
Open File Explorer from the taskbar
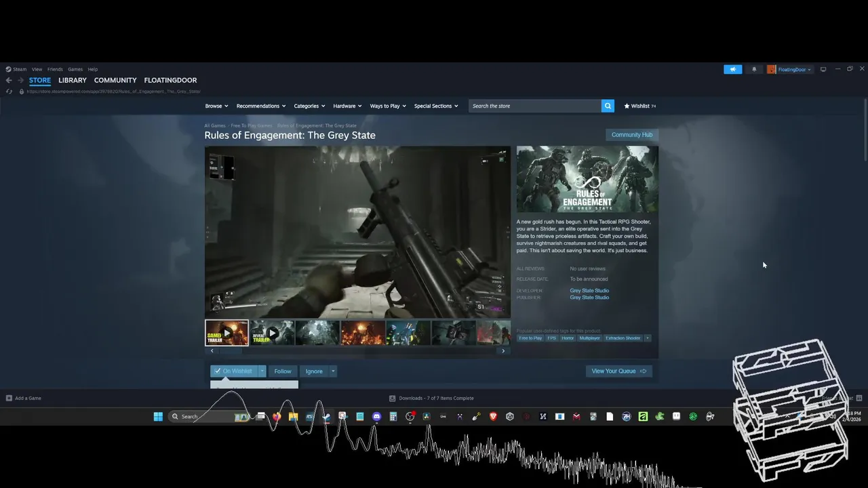coord(293,416)
